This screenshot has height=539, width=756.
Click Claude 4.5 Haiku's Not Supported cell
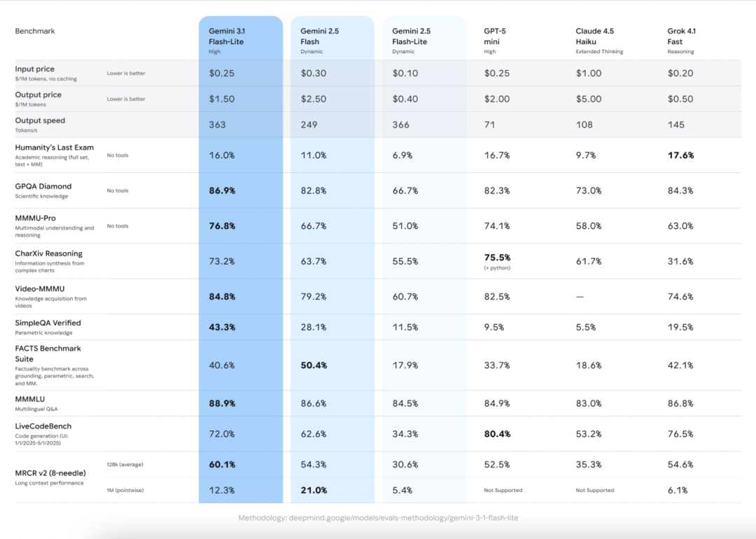pos(595,490)
